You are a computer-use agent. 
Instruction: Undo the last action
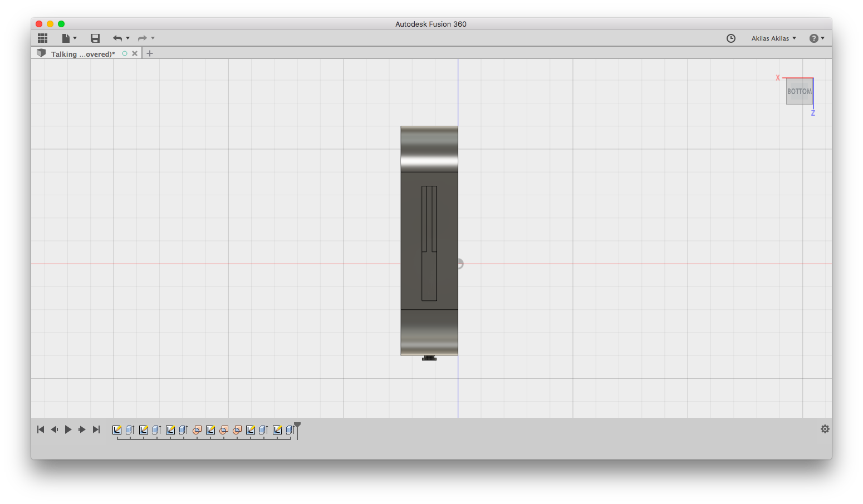117,38
